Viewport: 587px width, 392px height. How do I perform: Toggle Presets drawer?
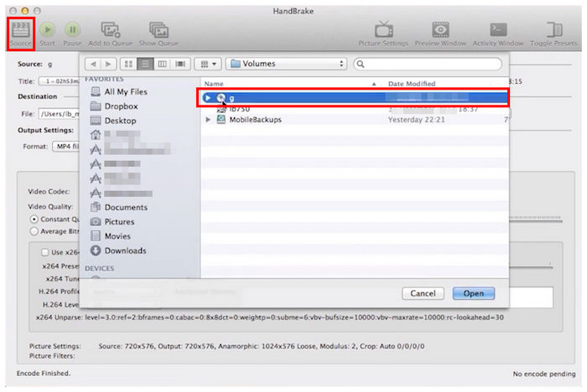553,33
